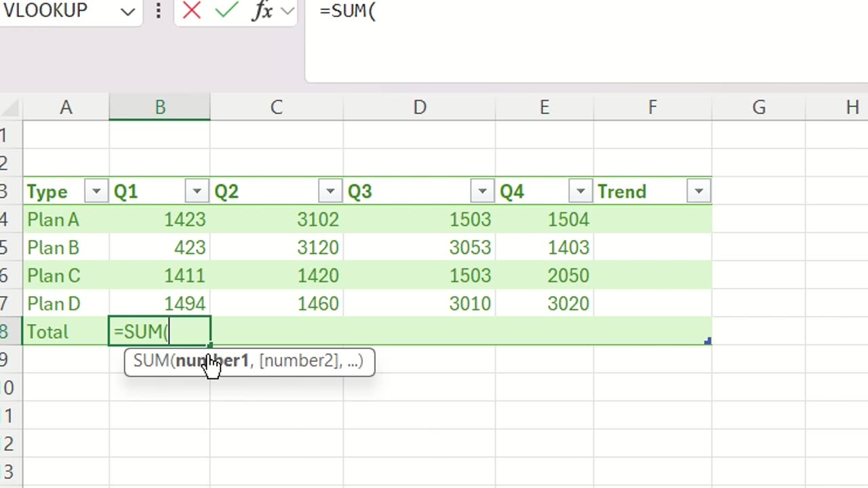The image size is (868, 488).
Task: Select Q2 value 1460 for Plan D
Action: click(277, 303)
